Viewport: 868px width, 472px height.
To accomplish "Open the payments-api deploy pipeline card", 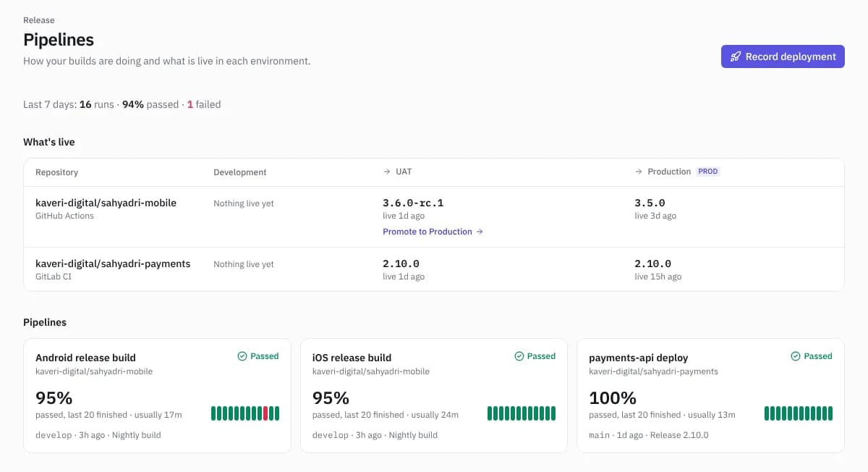I will [710, 395].
